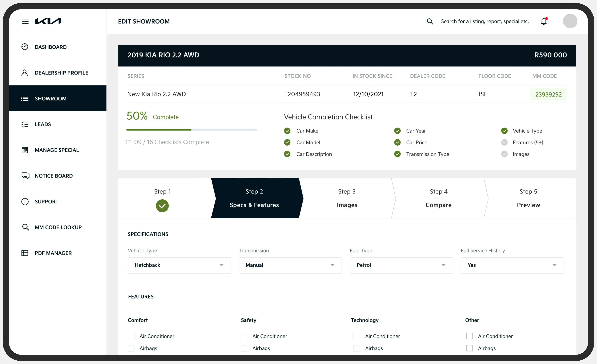The height and width of the screenshot is (364, 597).
Task: Open the Full Service History dropdown
Action: pyautogui.click(x=512, y=265)
